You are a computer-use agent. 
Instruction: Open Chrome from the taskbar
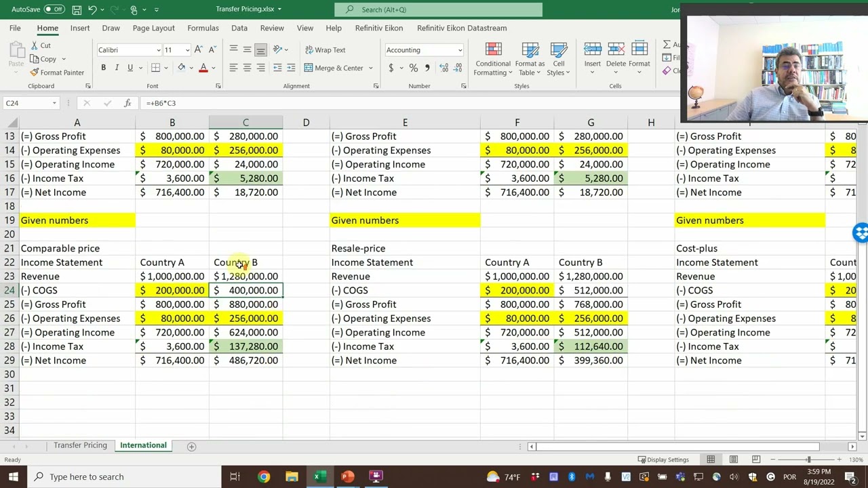(x=264, y=476)
